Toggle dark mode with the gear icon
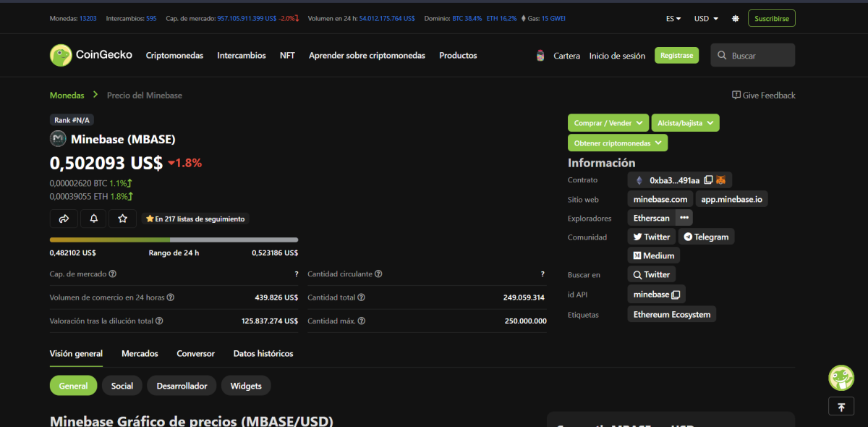Viewport: 868px width, 427px height. coord(735,18)
